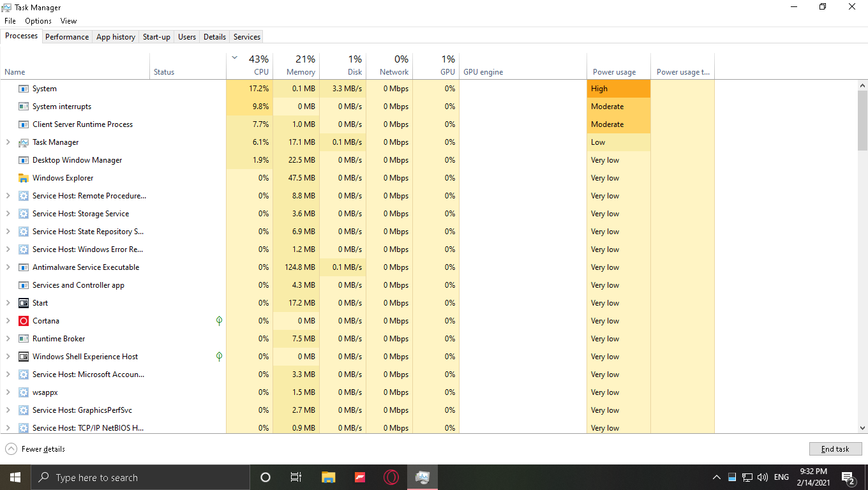The width and height of the screenshot is (868, 490).
Task: Switch to the App history tab
Action: 116,37
